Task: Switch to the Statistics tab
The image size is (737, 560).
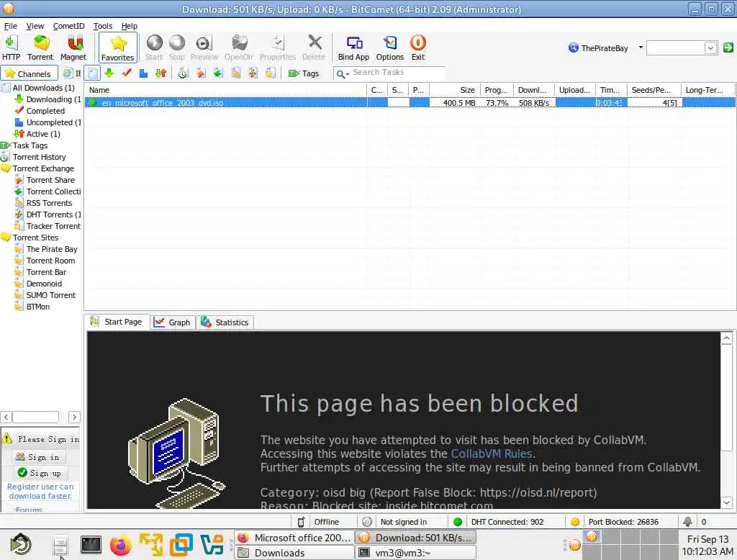Action: [x=225, y=322]
